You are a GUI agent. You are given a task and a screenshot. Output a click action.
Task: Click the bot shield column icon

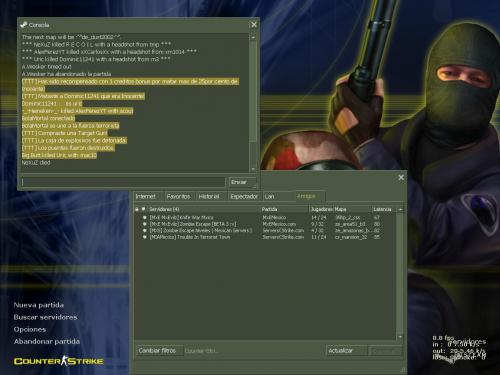(x=144, y=209)
